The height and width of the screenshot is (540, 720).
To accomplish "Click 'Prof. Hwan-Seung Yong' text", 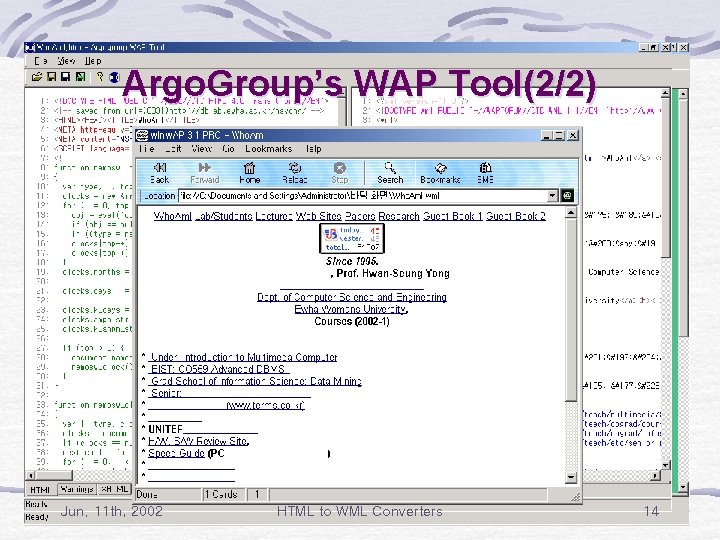I will 393,274.
